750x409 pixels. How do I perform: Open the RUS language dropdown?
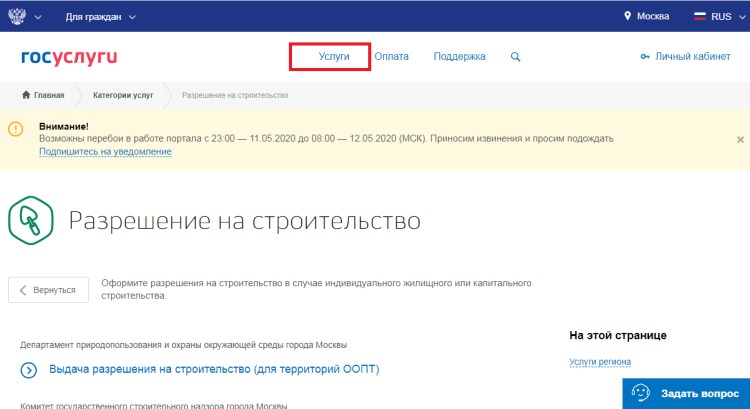coord(727,17)
